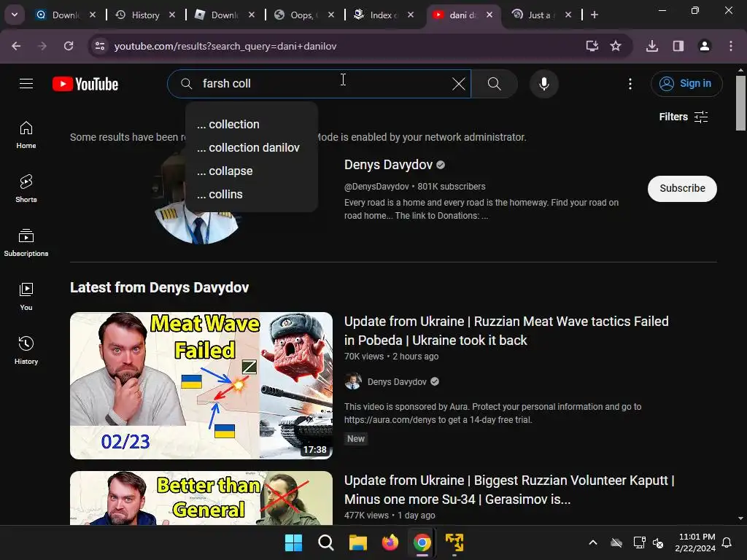Go back with the browser back arrow

coord(16,46)
